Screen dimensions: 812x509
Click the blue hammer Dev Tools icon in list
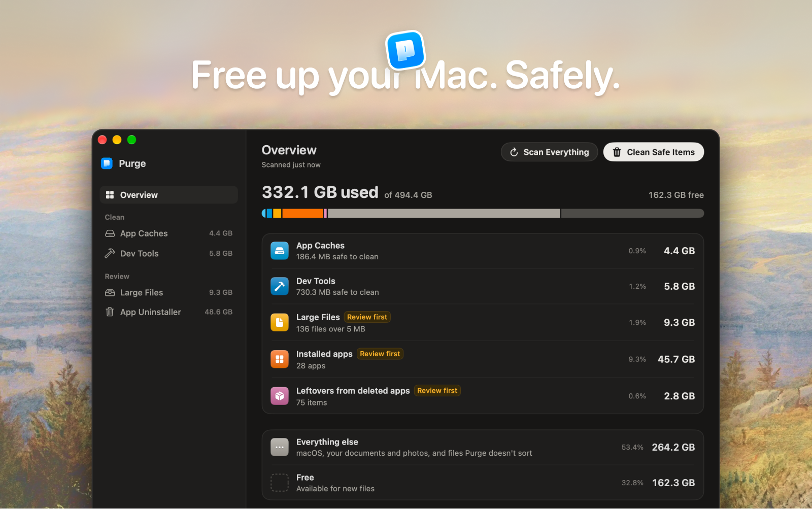coord(280,286)
